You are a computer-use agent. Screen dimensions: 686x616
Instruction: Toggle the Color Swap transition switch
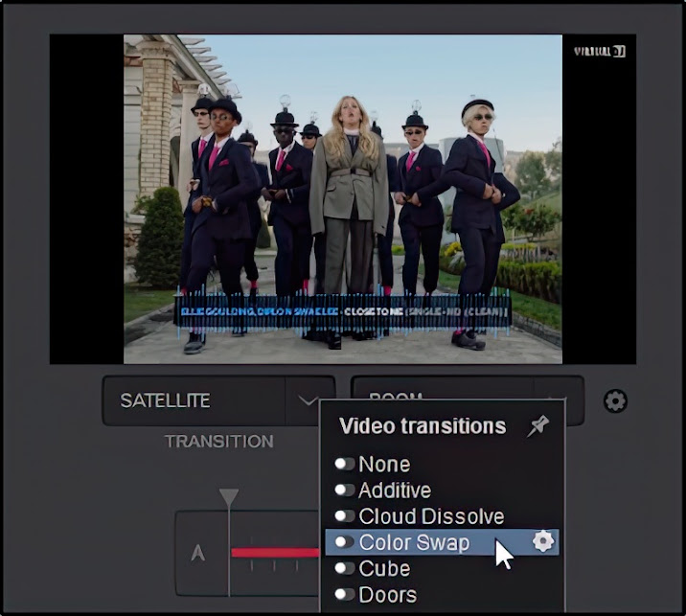344,542
